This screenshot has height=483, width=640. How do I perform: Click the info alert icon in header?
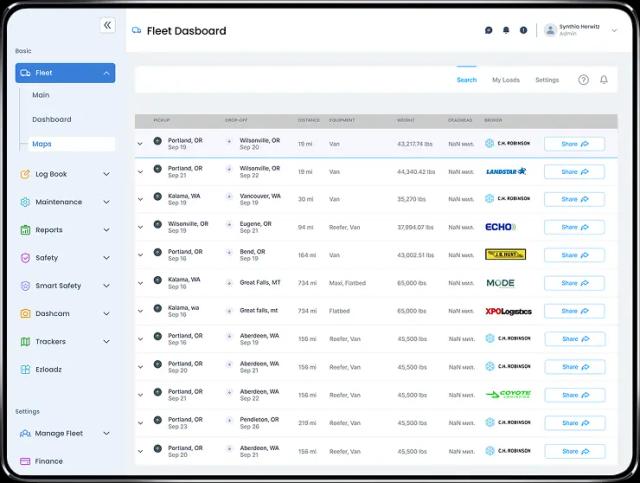(523, 30)
